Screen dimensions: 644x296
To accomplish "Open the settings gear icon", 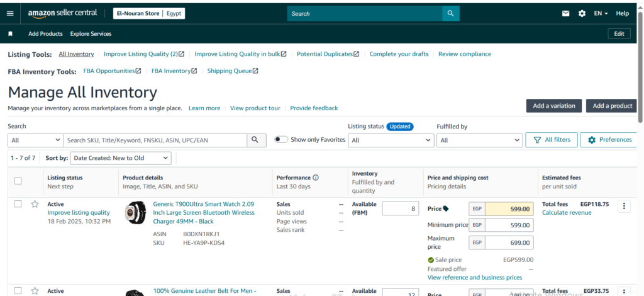I will click(582, 14).
